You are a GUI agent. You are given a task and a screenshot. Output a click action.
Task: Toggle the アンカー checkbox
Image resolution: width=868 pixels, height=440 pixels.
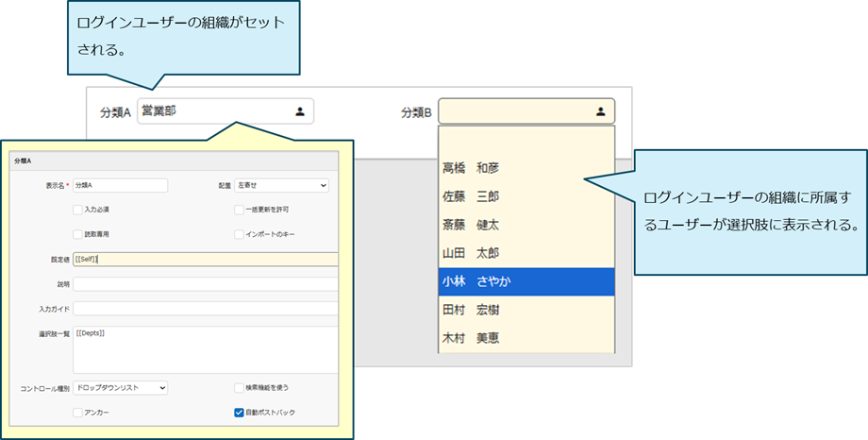(x=78, y=412)
